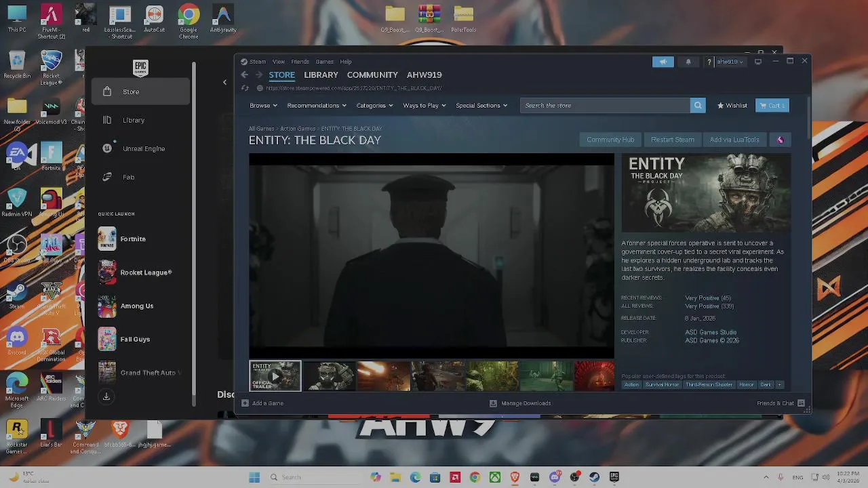Collapse the Epic launcher sidebar arrow
This screenshot has width=868, height=488.
coord(224,83)
